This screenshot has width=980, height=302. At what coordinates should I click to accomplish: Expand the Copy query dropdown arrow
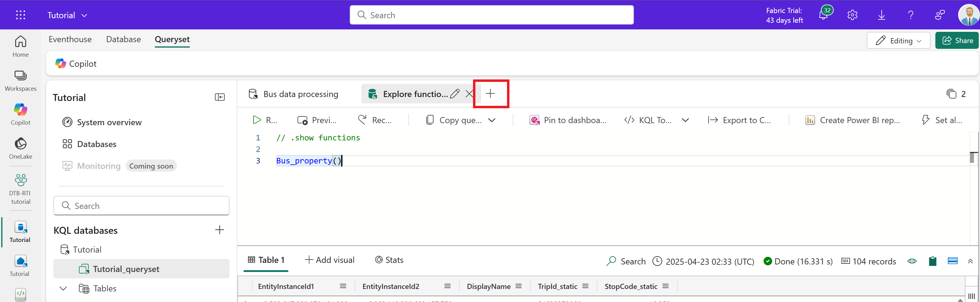[492, 120]
